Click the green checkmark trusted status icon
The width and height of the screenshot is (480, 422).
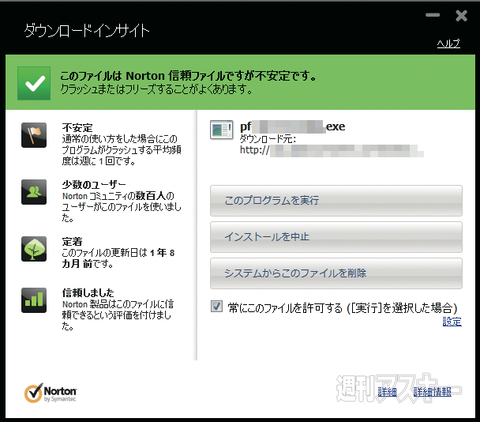click(34, 83)
